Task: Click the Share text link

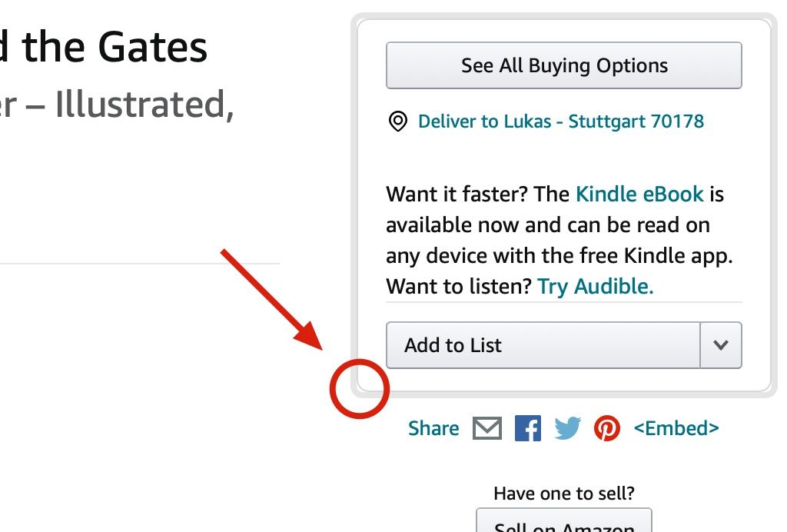Action: click(433, 428)
